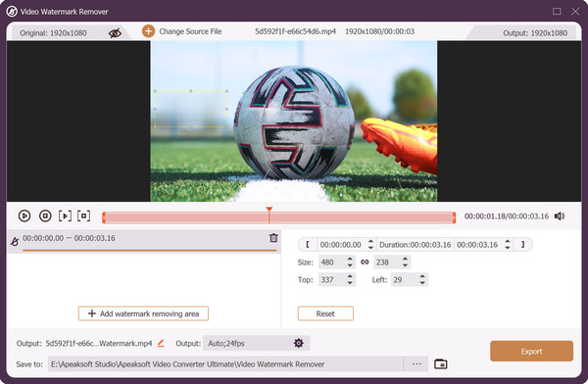The image size is (588, 384).
Task: Click the Original: 1920x1080 label
Action: (x=53, y=33)
